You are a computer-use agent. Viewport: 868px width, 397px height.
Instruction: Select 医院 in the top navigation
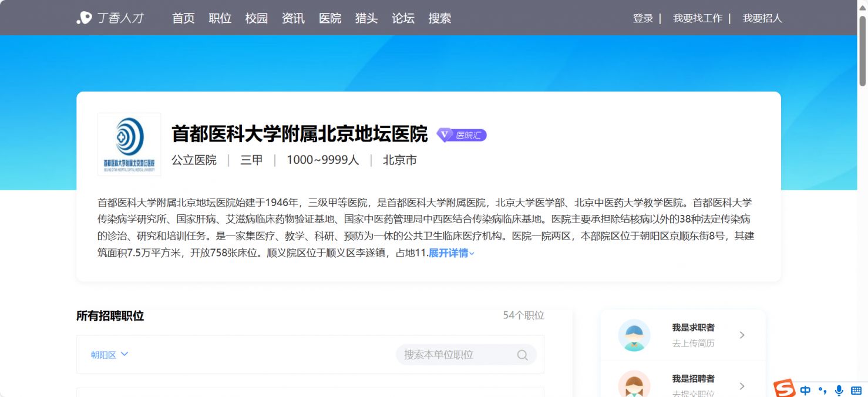click(x=330, y=18)
